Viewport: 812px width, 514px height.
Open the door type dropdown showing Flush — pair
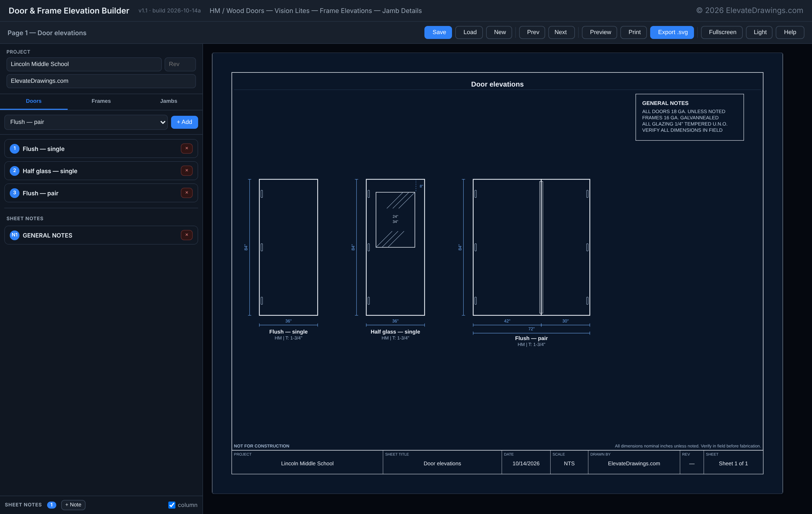(86, 122)
